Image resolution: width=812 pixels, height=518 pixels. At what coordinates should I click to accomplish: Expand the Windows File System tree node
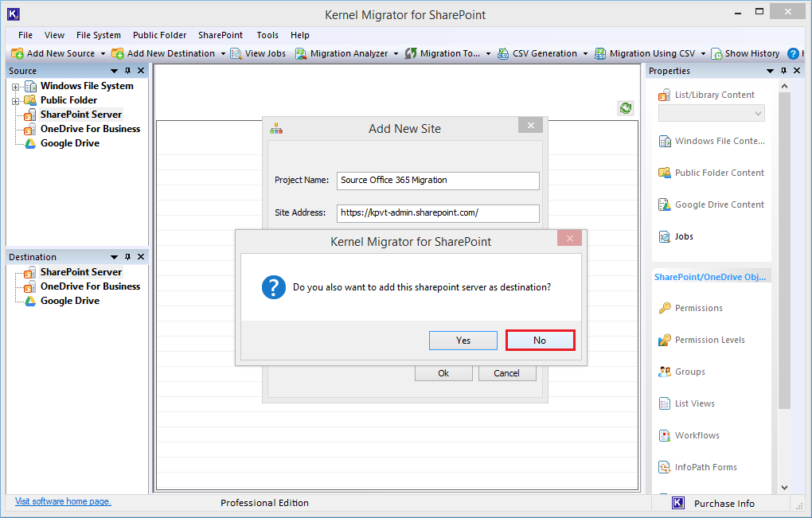(16, 87)
